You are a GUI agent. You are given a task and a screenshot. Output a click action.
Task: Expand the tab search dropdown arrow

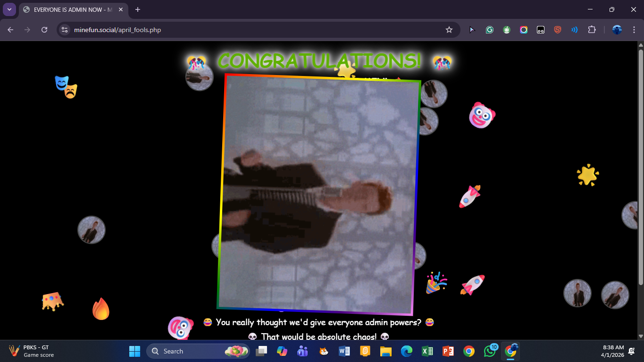[x=9, y=9]
